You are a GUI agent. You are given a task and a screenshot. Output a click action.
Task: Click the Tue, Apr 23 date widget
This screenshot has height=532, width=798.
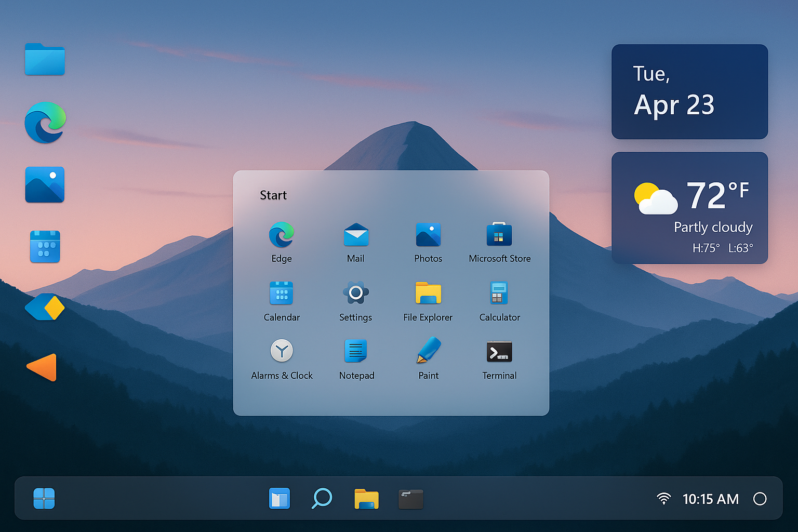coord(689,91)
